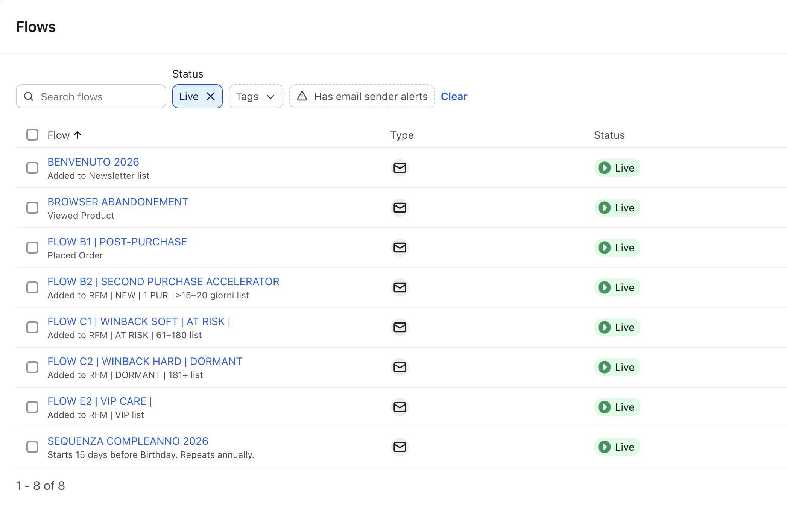Click the 'Viewed Product' trigger text
This screenshot has height=532, width=787.
[81, 216]
